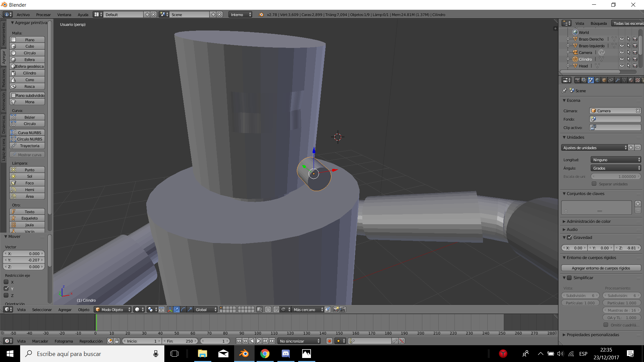Image resolution: width=644 pixels, height=362 pixels.
Task: Click the timeline Fin frame field
Action: click(180, 341)
